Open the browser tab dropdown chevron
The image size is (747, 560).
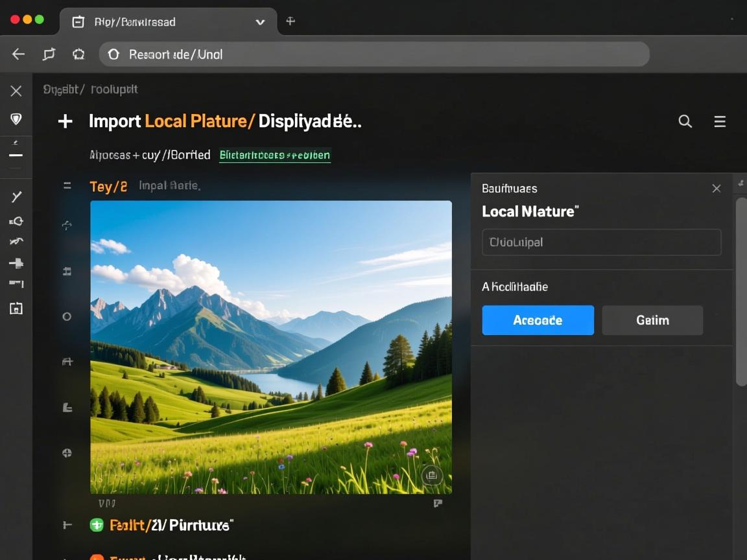tap(260, 22)
